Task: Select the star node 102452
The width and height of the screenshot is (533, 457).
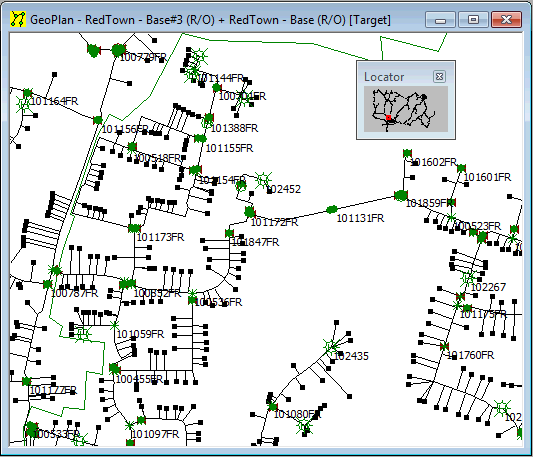Action: pyautogui.click(x=263, y=180)
